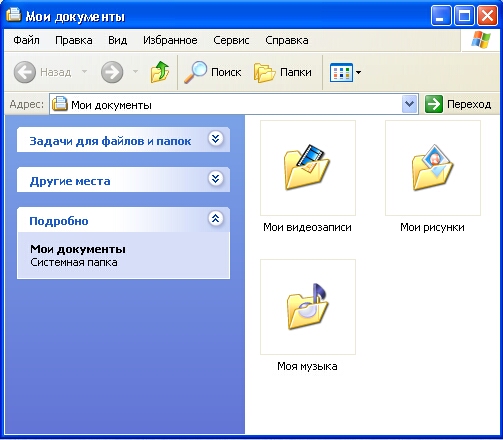503x440 pixels.
Task: Expand the Другие места panel
Action: [216, 178]
